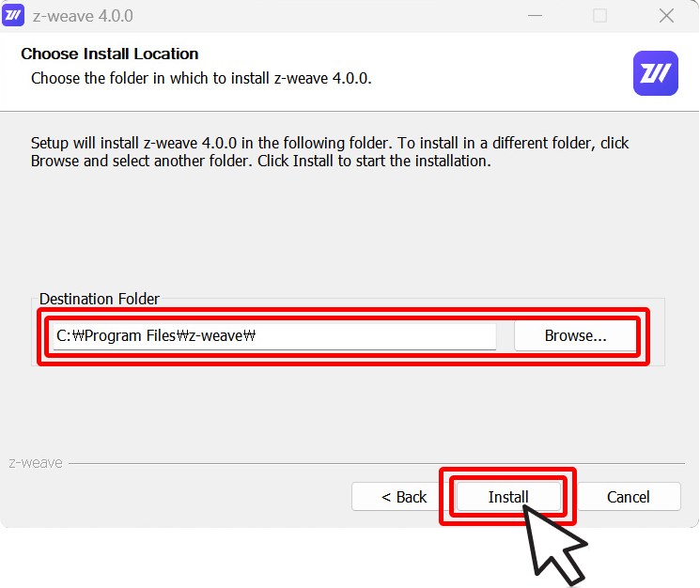This screenshot has width=700, height=588.
Task: Click the z-weave icon in the title bar
Action: (14, 16)
